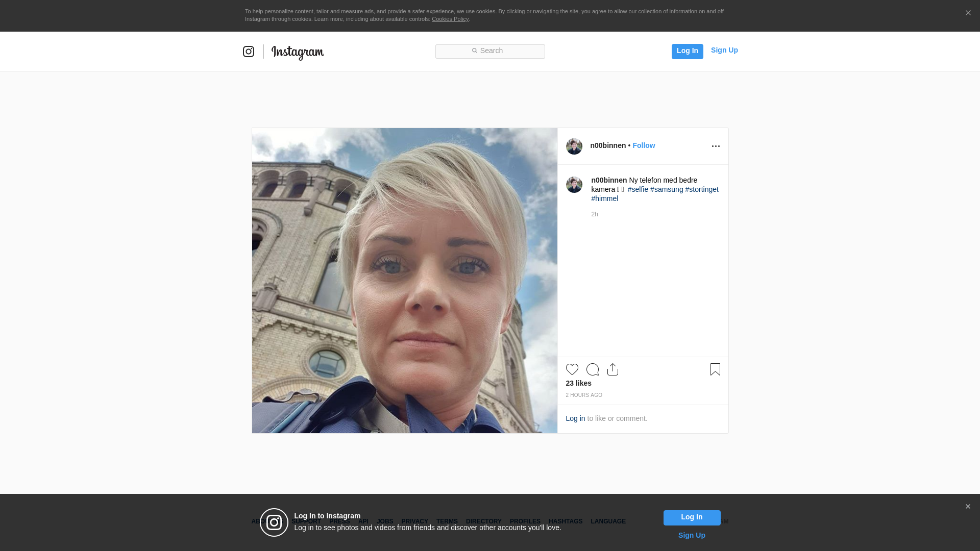View the 23 likes list
Viewport: 980px width, 551px height.
579,383
